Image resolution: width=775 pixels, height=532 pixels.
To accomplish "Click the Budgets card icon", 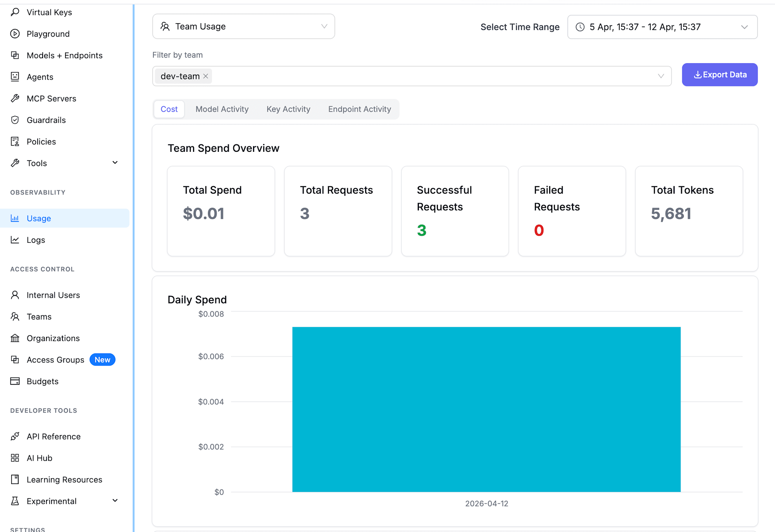I will point(15,381).
